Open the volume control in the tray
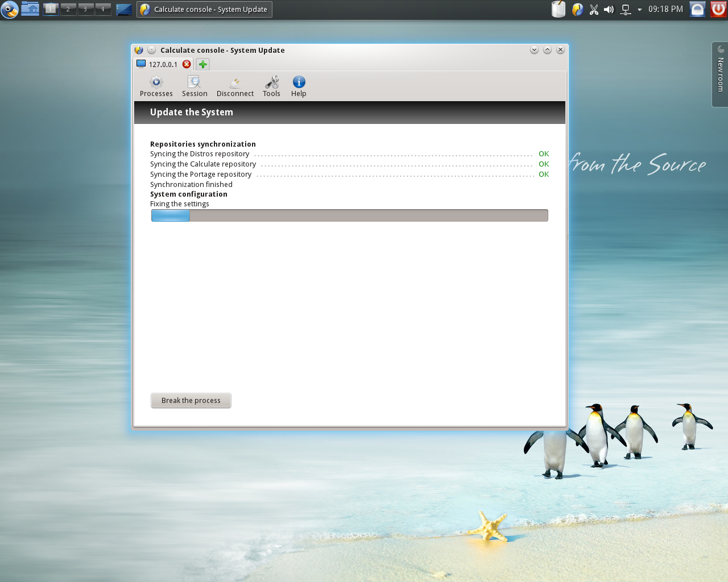The image size is (728, 582). click(609, 9)
